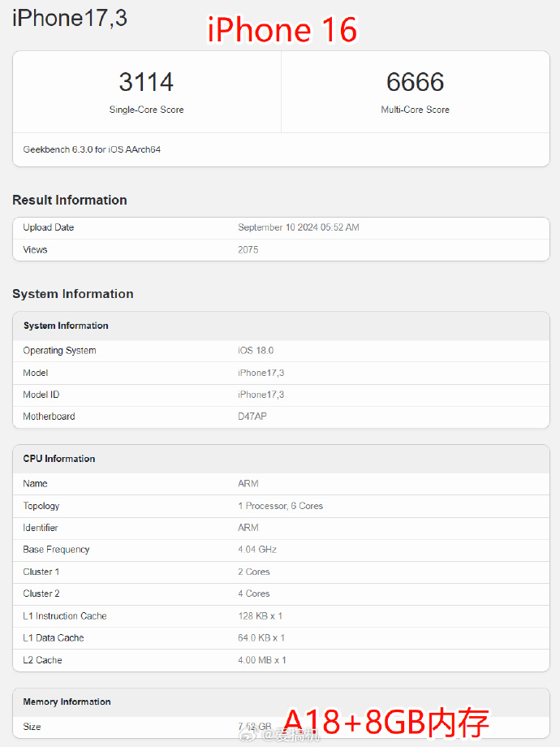Image resolution: width=560 pixels, height=747 pixels.
Task: Click the 128 KB x 1 value
Action: pyautogui.click(x=260, y=616)
